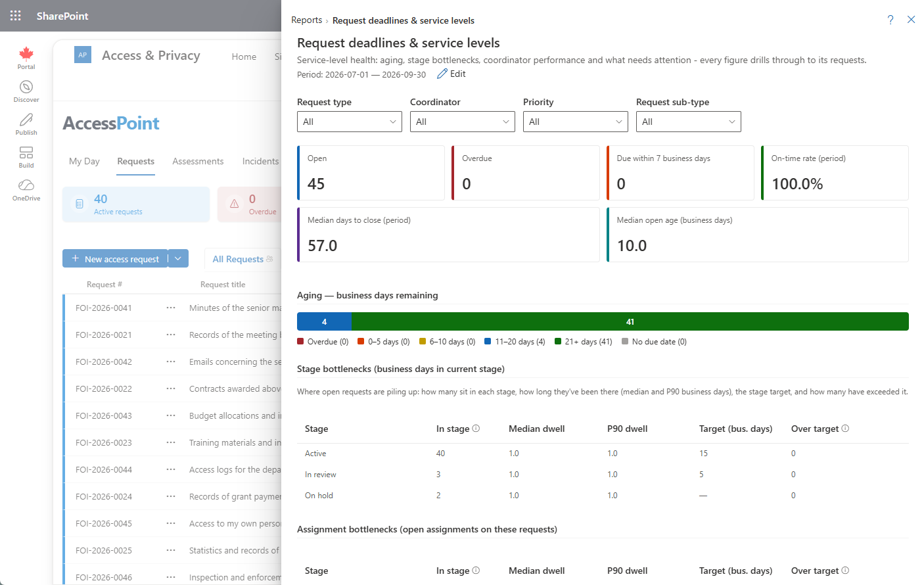This screenshot has width=924, height=585.
Task: Open the Coordinator dropdown
Action: 463,122
